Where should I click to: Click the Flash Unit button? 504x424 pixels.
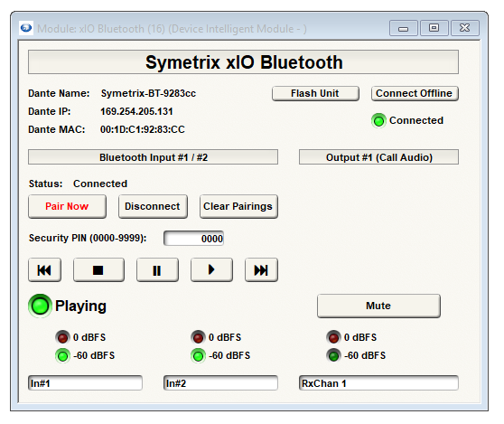315,93
